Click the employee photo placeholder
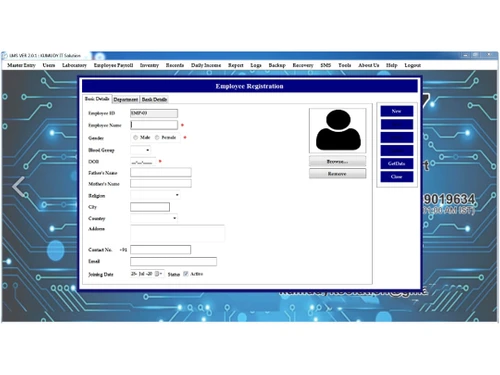This screenshot has width=500, height=375. coord(338,130)
